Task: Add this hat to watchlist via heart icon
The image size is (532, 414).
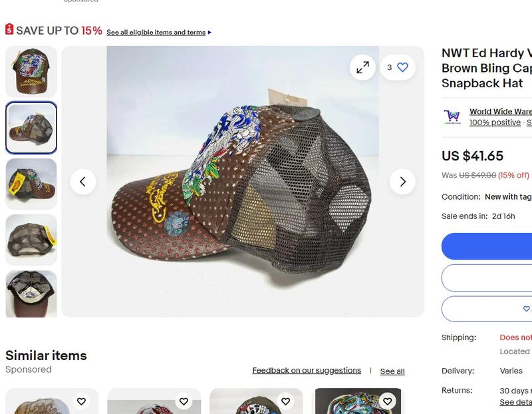Action: (x=402, y=67)
